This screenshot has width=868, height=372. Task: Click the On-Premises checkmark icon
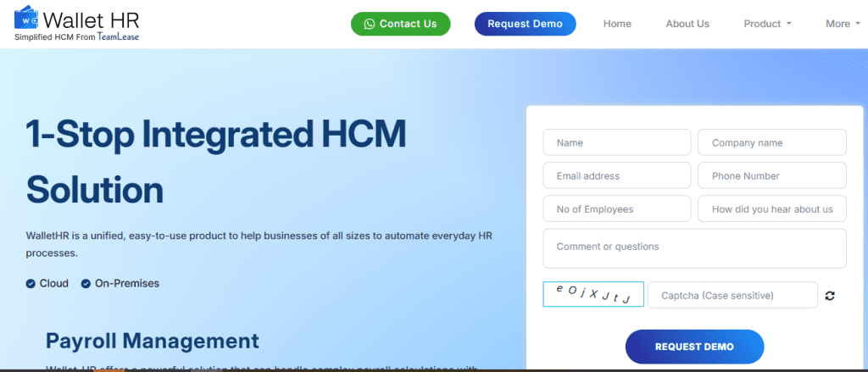[86, 284]
